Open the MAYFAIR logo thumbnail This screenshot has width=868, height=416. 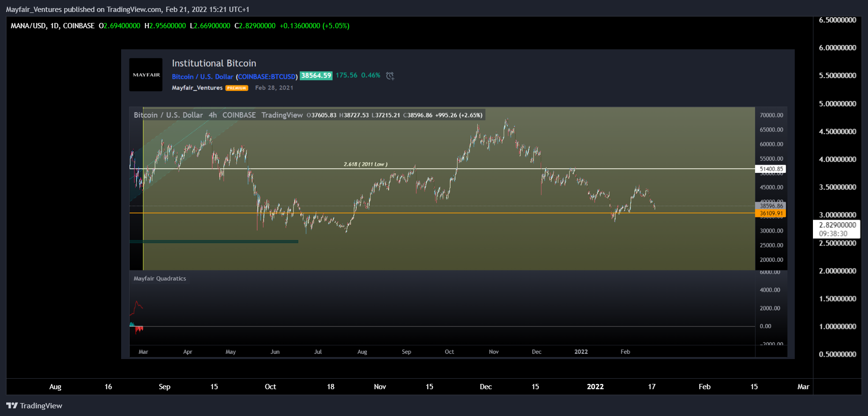point(146,75)
